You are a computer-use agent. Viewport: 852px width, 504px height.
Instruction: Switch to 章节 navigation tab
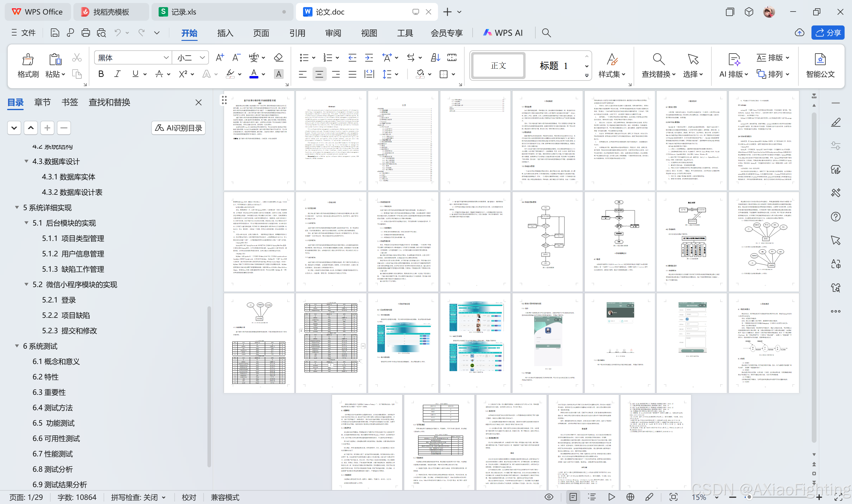tap(42, 102)
